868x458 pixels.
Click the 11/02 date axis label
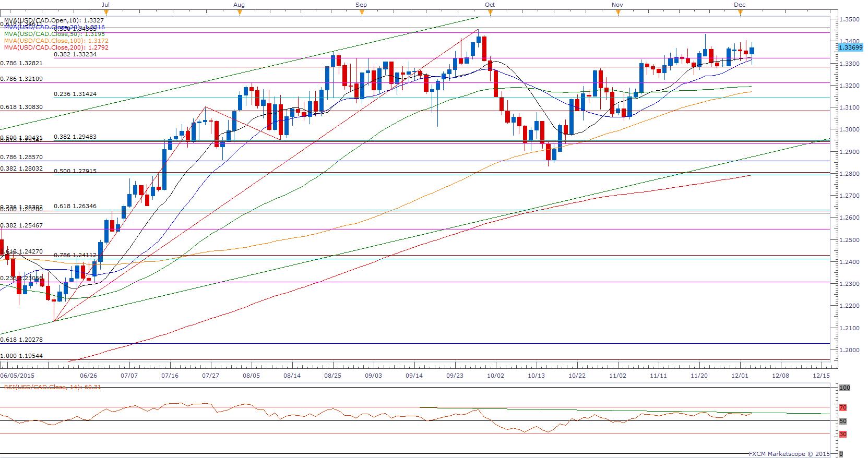click(617, 375)
